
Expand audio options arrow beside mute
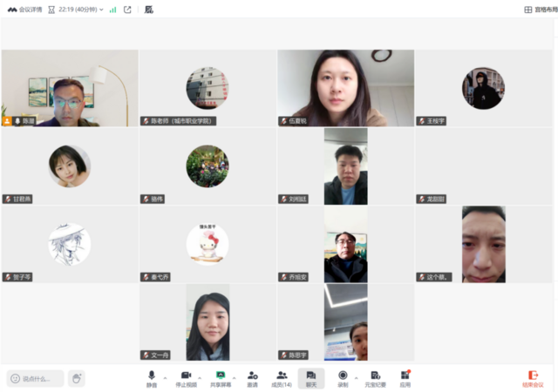tap(165, 375)
